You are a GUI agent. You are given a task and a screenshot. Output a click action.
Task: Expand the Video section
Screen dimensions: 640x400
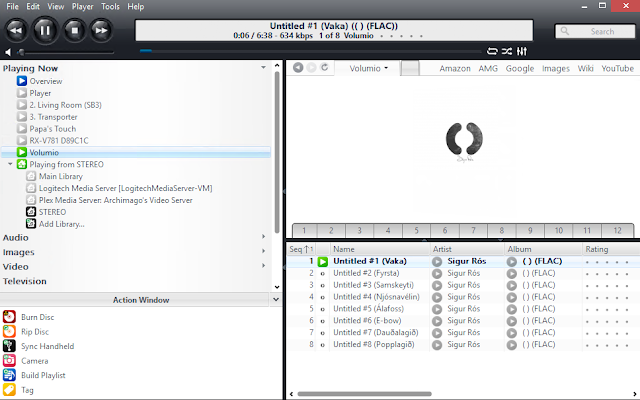click(263, 265)
